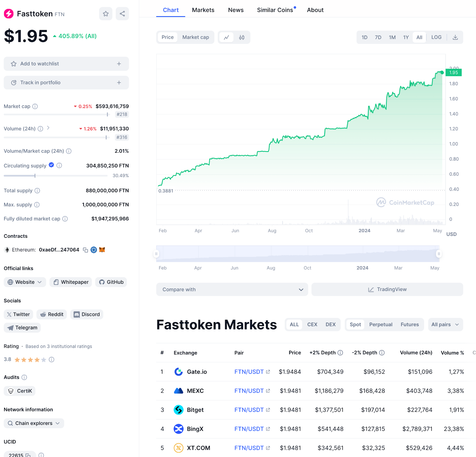Click XT.COM exchange name
The image size is (476, 457).
[x=198, y=448]
